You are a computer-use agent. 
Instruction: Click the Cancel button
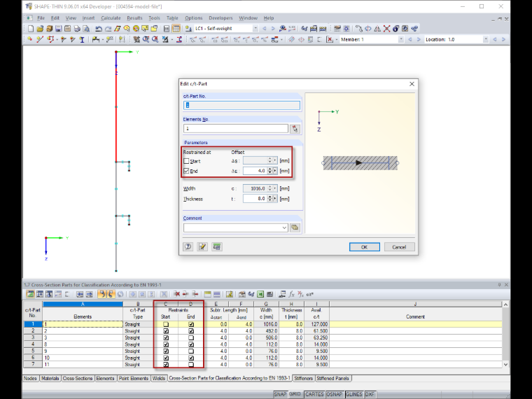click(399, 247)
